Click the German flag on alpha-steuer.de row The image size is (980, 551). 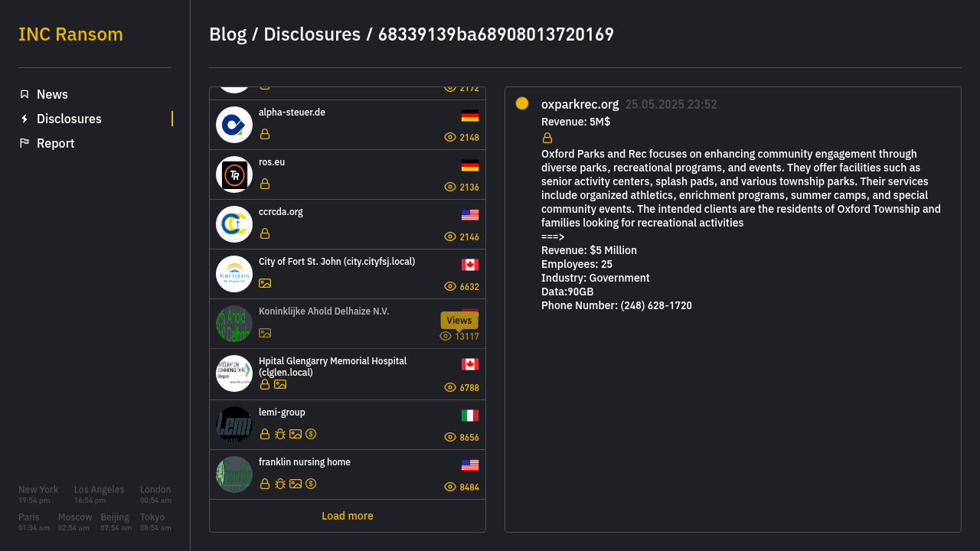coord(470,116)
